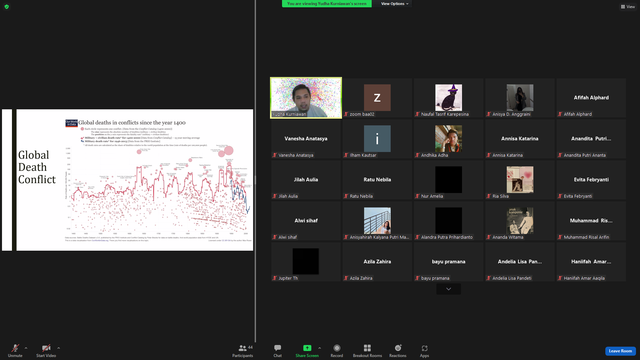Image resolution: width=640 pixels, height=360 pixels.
Task: Click the 'Global Death Conflict' slide title text
Action: click(x=37, y=167)
